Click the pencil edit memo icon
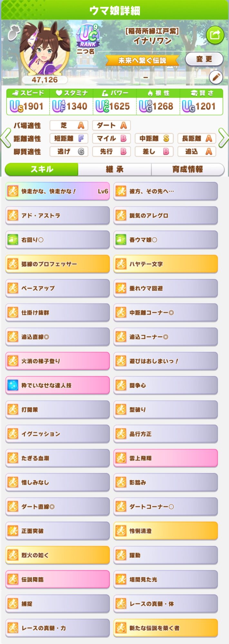The width and height of the screenshot is (229, 644). click(216, 77)
